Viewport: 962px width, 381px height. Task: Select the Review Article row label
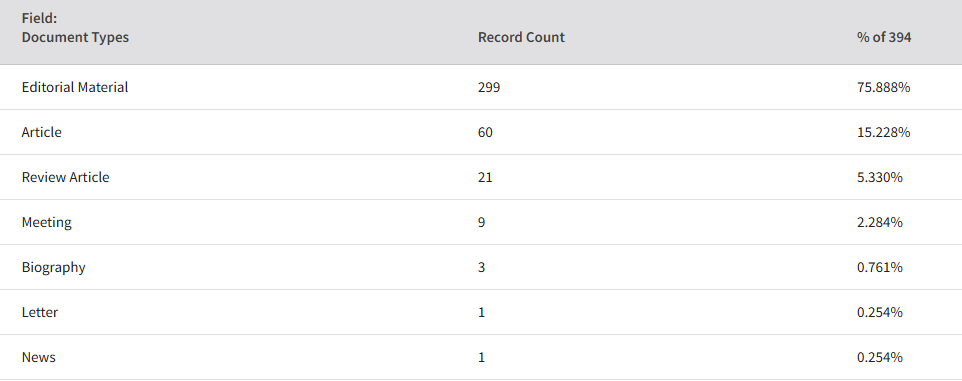pyautogui.click(x=65, y=177)
